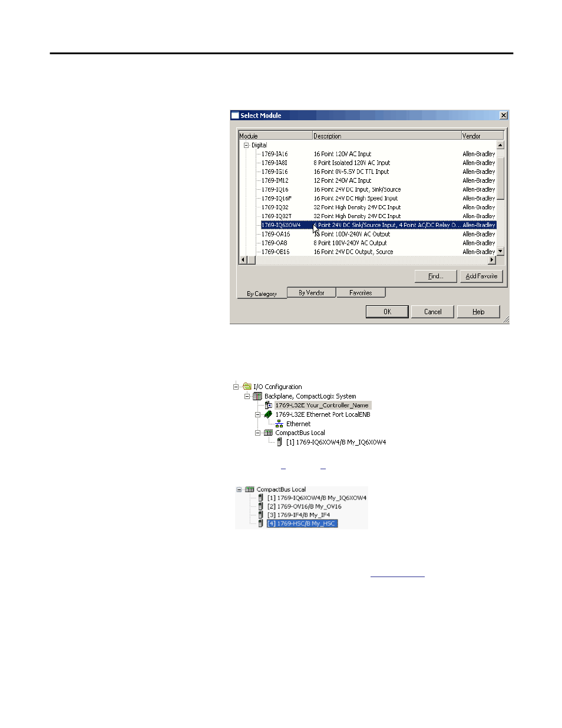This screenshot has width=562, height=728.
Task: Select [4] 1769-HSC/B My_HSC
Action: point(302,523)
